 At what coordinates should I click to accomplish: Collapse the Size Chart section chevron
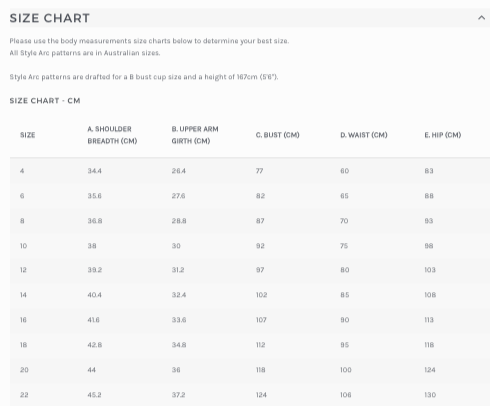click(481, 18)
